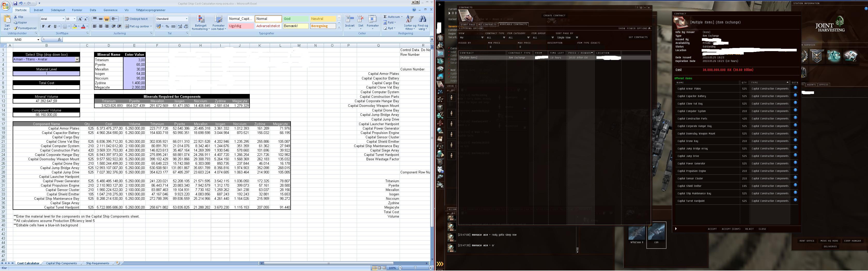
Task: Open the Select Ship dropdown arrow
Action: (77, 60)
